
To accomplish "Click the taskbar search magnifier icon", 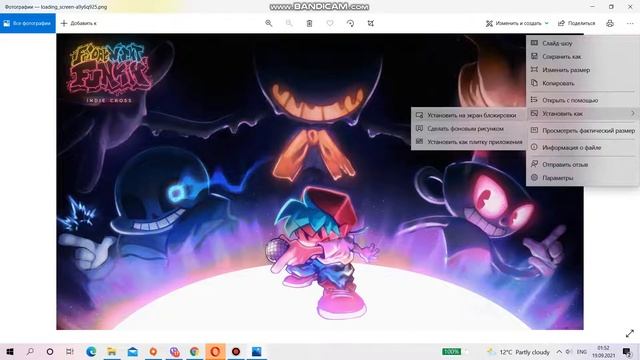I will (30, 351).
